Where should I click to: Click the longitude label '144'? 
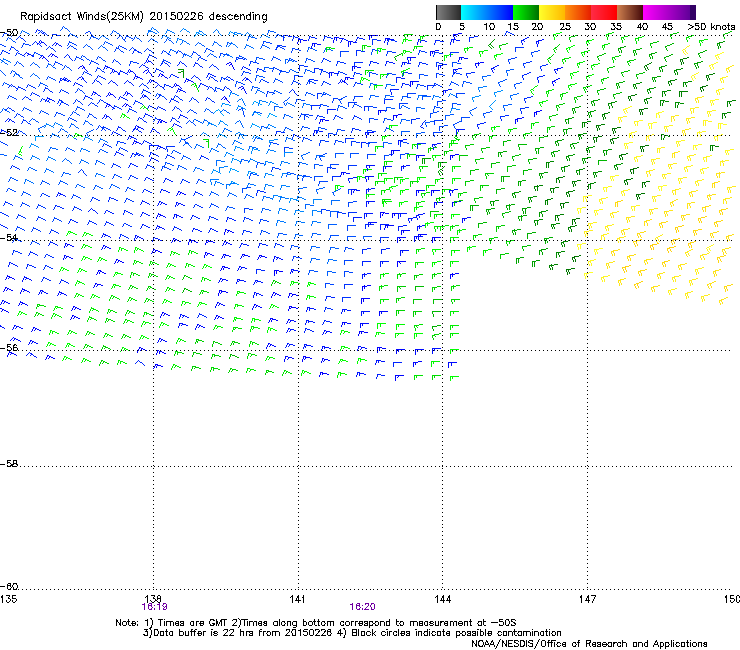point(443,599)
